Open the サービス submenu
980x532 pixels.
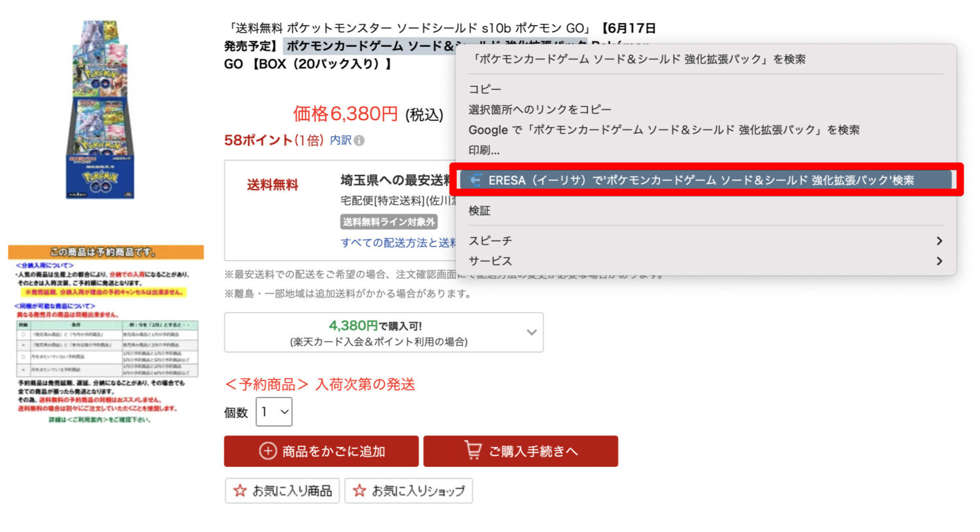point(706,261)
